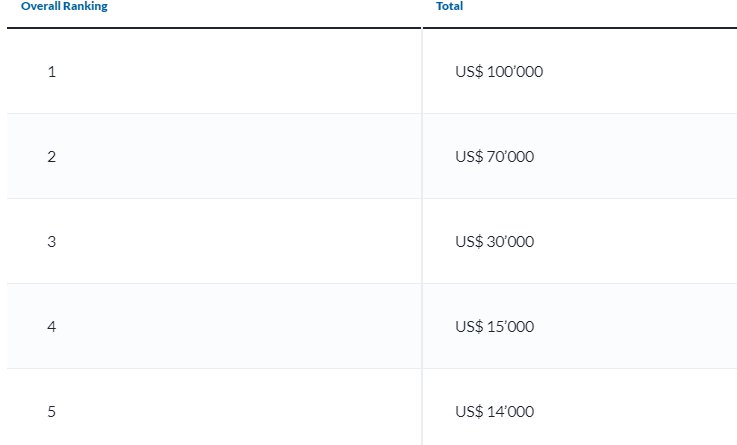Click the Overall Ranking column header
This screenshot has width=737, height=445.
click(64, 7)
